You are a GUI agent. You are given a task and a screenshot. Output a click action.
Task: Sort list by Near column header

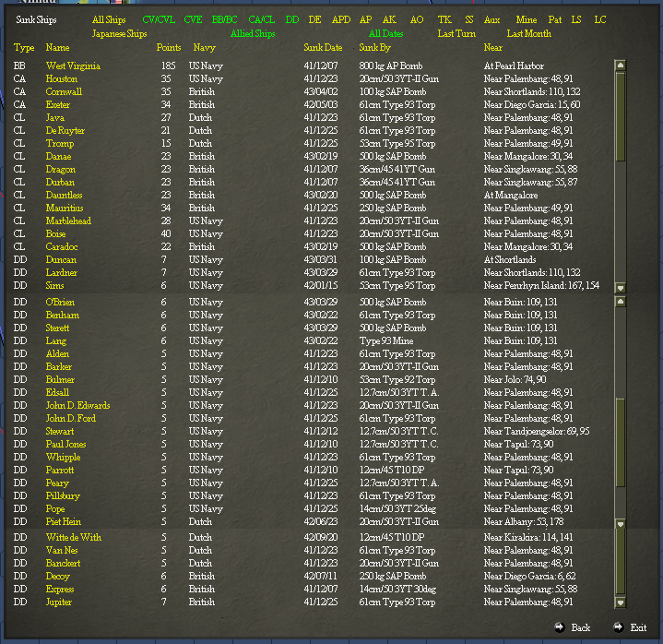(x=493, y=48)
